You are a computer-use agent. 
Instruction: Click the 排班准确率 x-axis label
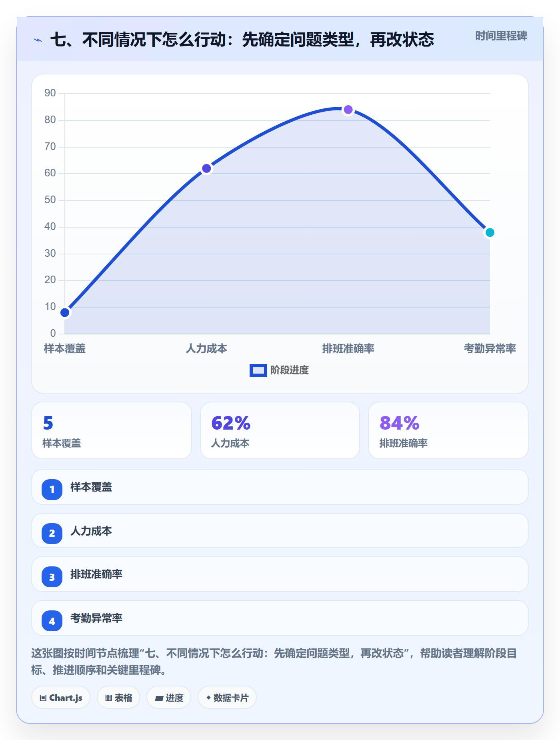pyautogui.click(x=348, y=349)
